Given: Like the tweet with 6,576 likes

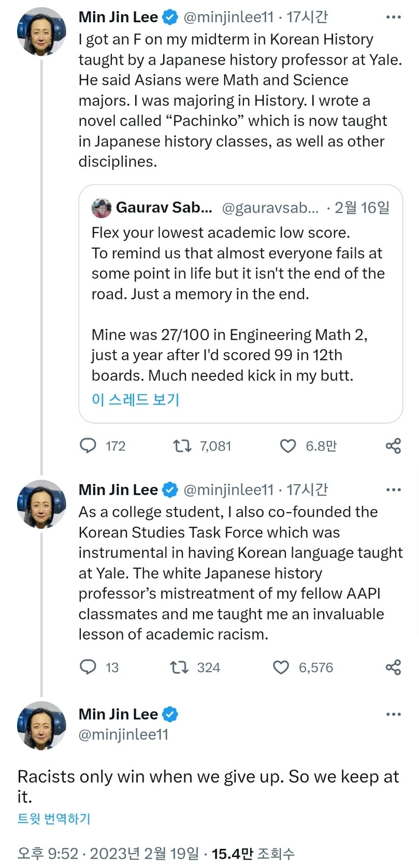Looking at the screenshot, I should coord(281,667).
